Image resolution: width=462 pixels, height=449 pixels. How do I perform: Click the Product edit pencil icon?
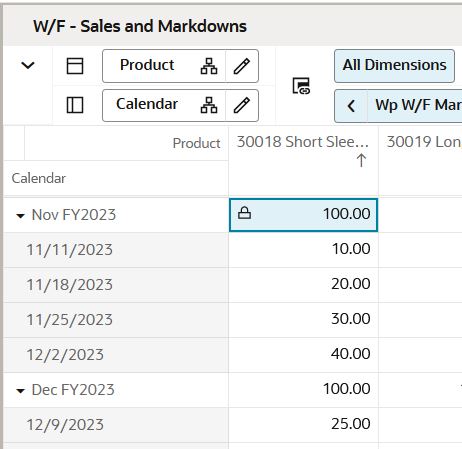point(242,66)
